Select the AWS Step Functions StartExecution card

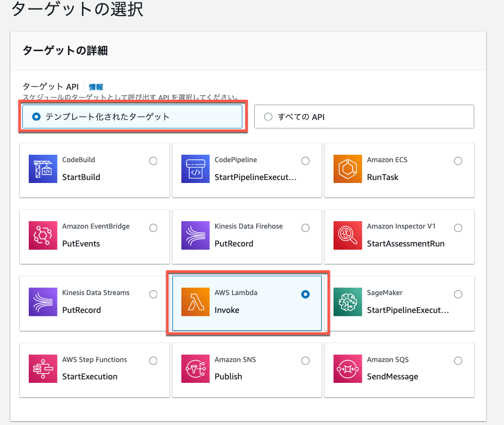[95, 370]
